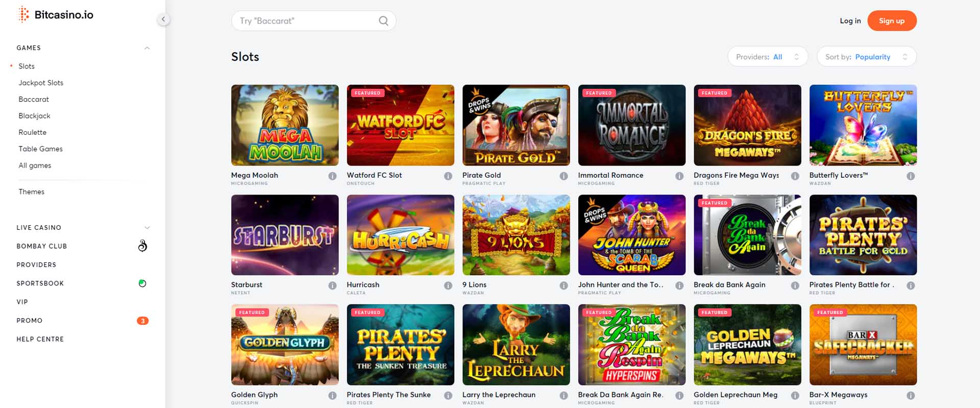Focus the game search field
980x408 pixels.
[313, 21]
